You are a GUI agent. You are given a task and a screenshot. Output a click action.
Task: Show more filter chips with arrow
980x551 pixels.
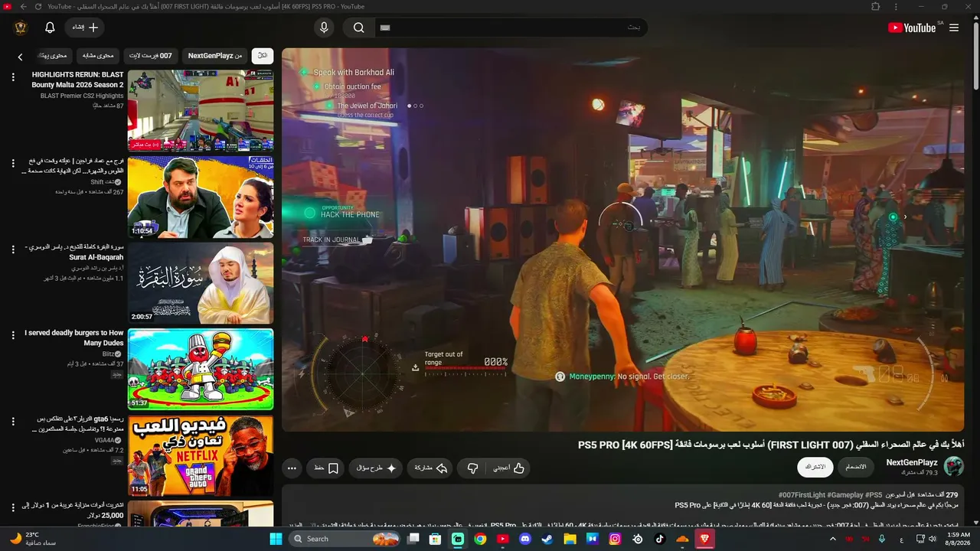(21, 57)
